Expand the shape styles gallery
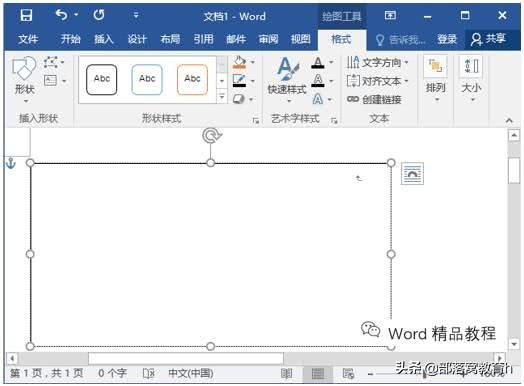 222,97
